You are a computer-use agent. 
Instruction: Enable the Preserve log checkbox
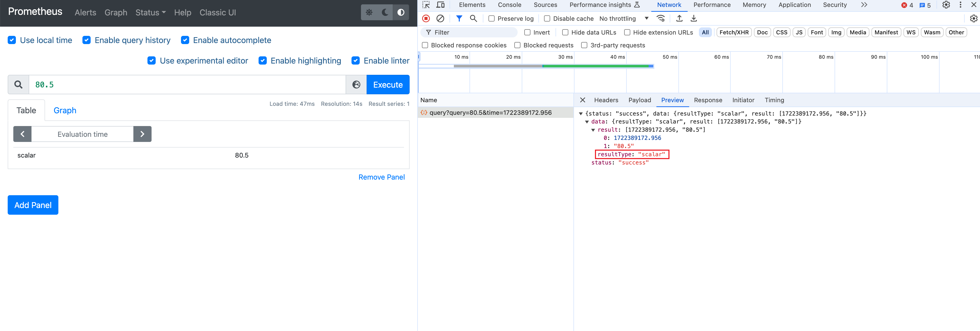pyautogui.click(x=492, y=19)
